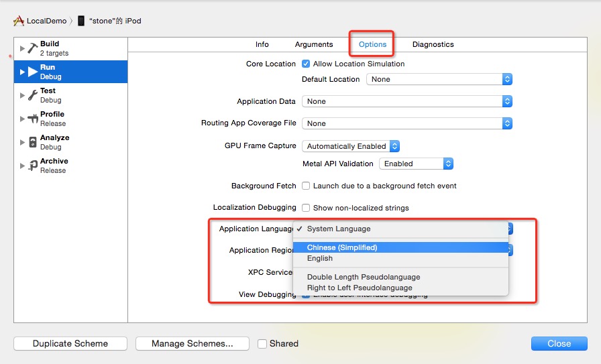Select Chinese (Simplified) language option
The width and height of the screenshot is (601, 364).
click(400, 247)
